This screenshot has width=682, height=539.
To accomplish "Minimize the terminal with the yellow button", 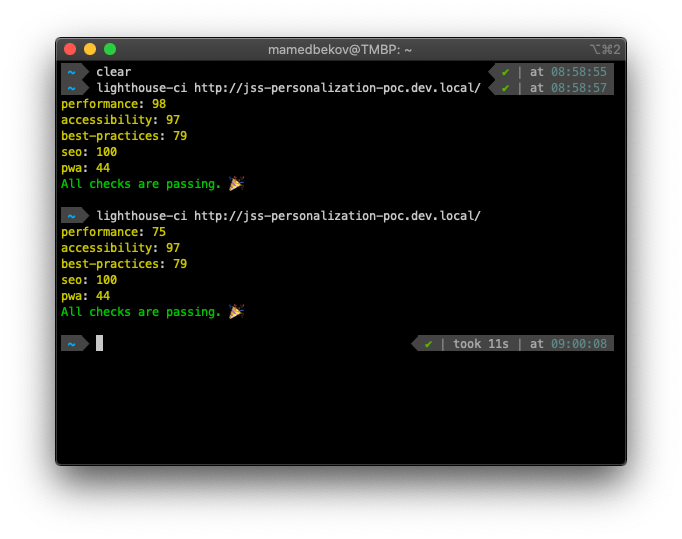I will 90,49.
